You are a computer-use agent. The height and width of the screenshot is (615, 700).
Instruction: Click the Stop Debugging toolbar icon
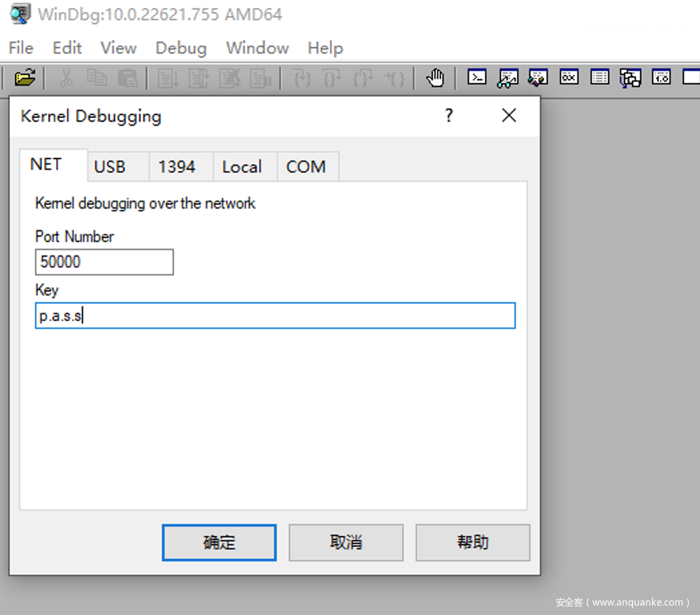click(230, 78)
